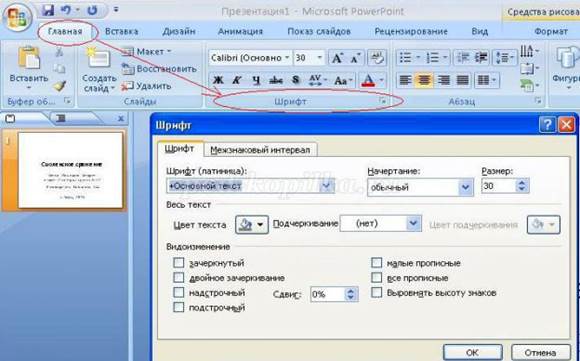Click the Italic (К) formatting icon
Viewport: 580px width, 361px height.
(237, 80)
